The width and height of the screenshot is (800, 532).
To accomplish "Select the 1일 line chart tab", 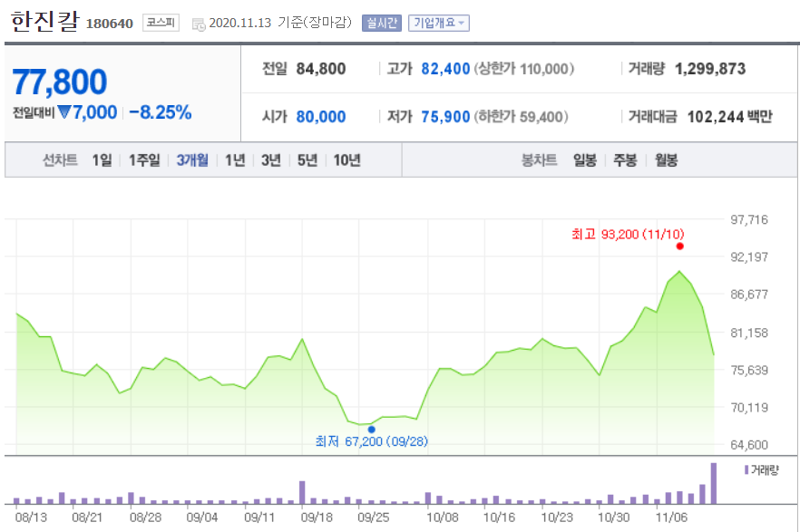I will (x=102, y=160).
